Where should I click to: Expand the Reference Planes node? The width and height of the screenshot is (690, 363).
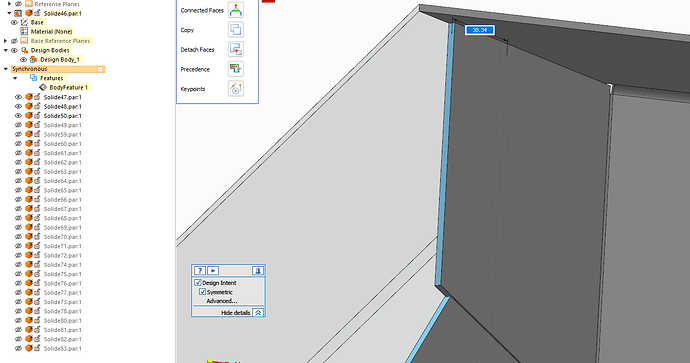[9, 4]
